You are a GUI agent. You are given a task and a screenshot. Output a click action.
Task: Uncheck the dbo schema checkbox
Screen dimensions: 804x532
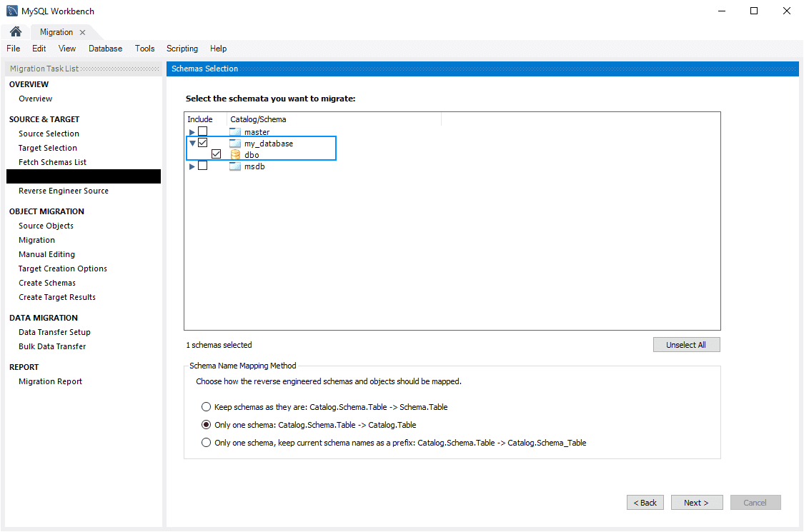click(x=217, y=155)
